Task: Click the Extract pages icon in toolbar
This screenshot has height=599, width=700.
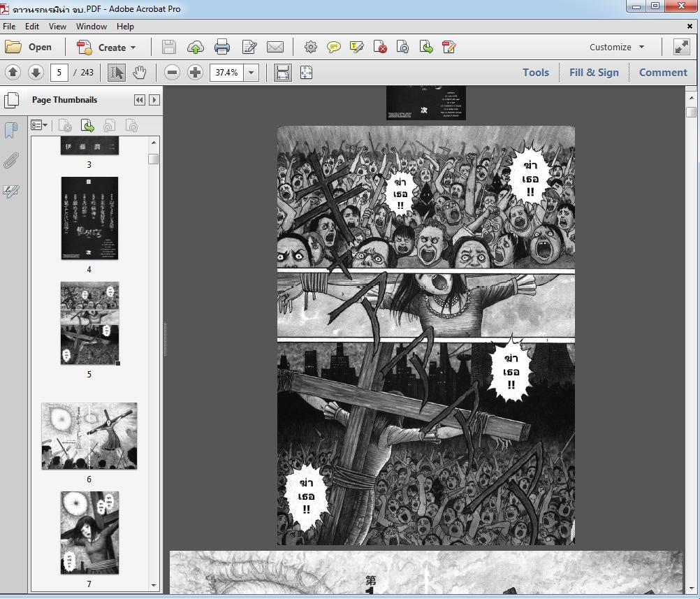Action: [x=426, y=47]
